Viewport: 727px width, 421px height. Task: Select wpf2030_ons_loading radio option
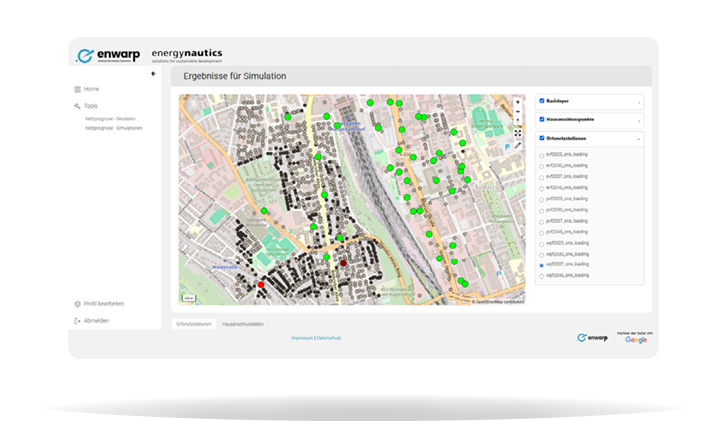pyautogui.click(x=542, y=255)
